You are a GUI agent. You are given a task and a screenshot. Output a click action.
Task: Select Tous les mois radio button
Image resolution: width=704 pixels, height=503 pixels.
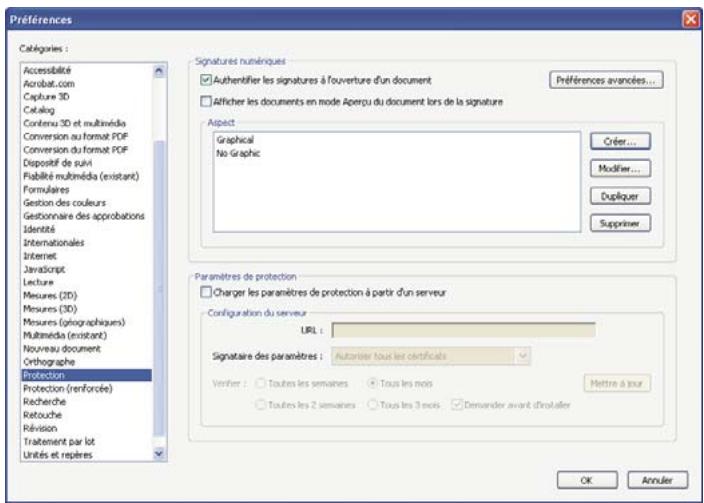coord(372,384)
